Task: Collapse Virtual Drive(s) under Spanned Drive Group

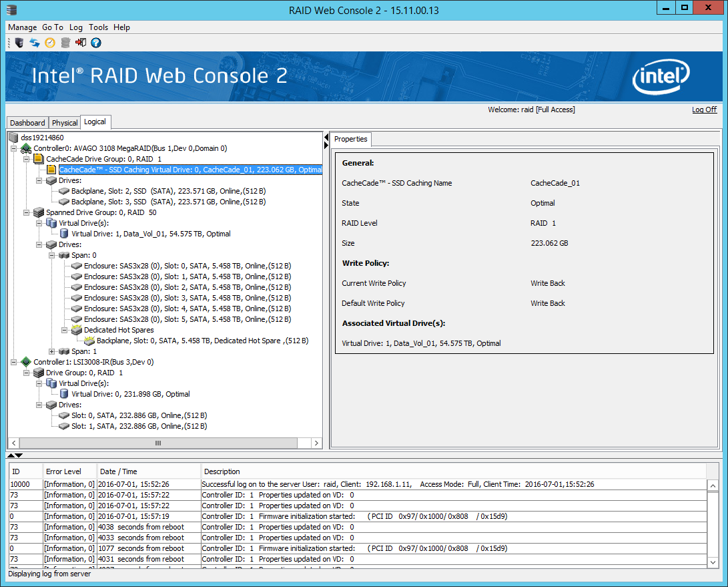Action: 39,224
